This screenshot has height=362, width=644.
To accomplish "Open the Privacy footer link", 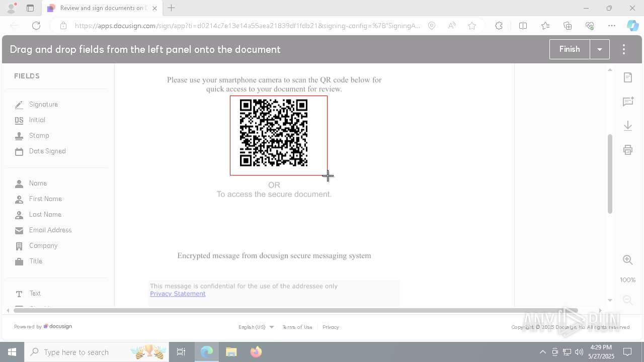I will (331, 327).
